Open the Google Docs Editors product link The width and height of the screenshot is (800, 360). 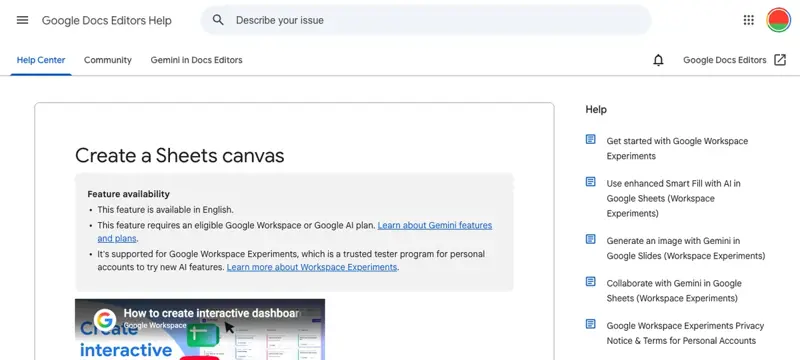pyautogui.click(x=724, y=60)
